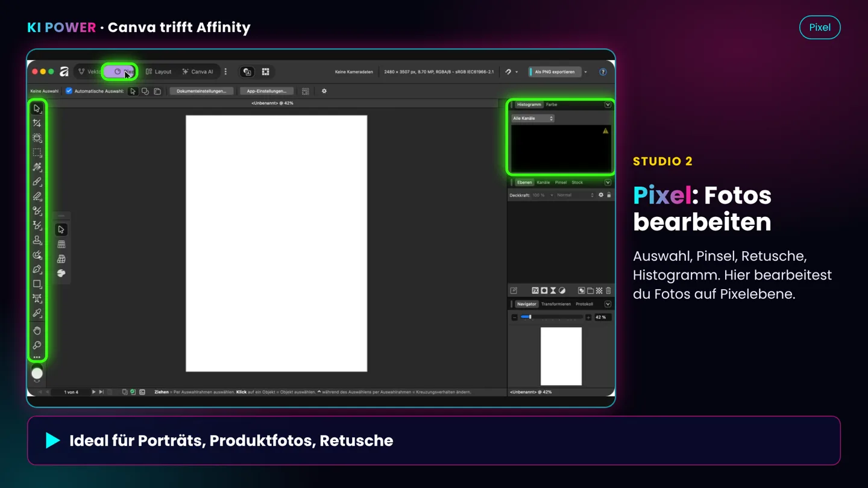Select the Paint Brush tool
Viewport: 868px width, 488px height.
pyautogui.click(x=37, y=182)
